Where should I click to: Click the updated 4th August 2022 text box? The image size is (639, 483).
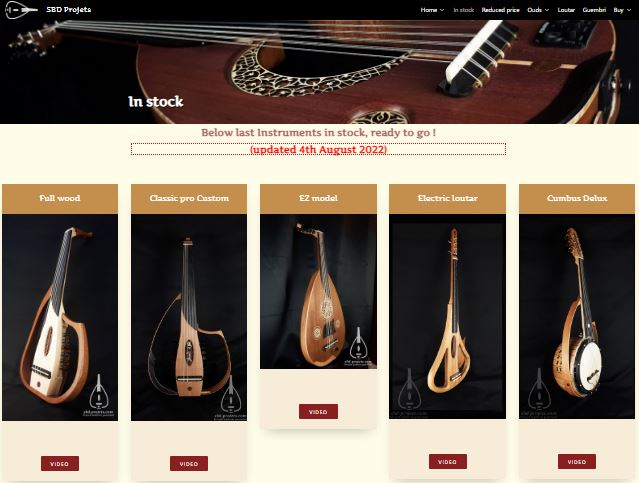coord(318,149)
